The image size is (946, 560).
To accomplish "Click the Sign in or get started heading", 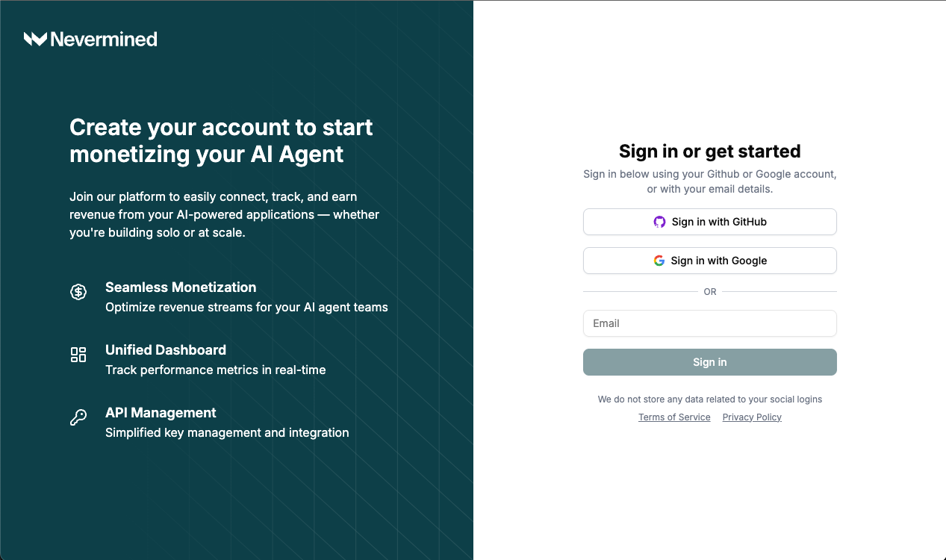I will [709, 151].
